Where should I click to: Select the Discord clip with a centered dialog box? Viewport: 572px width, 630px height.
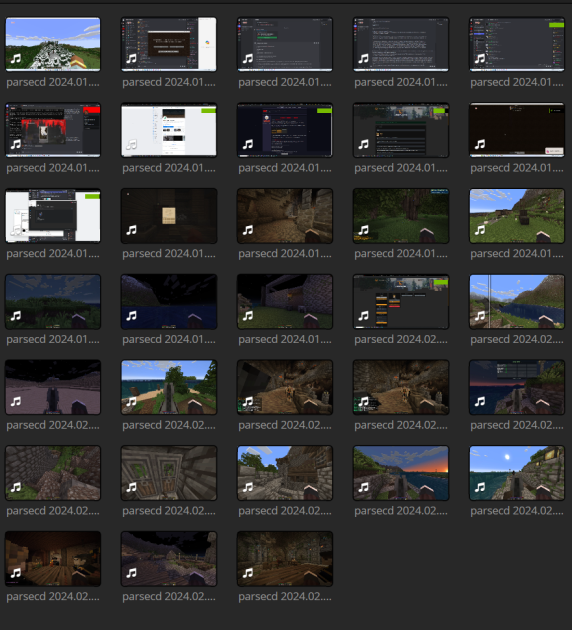pyautogui.click(x=169, y=44)
